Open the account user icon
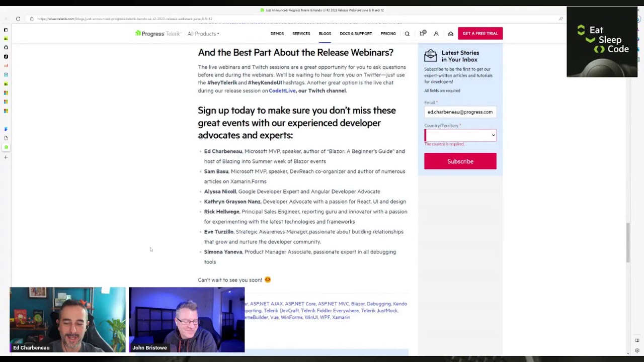The height and width of the screenshot is (362, 644). (436, 34)
